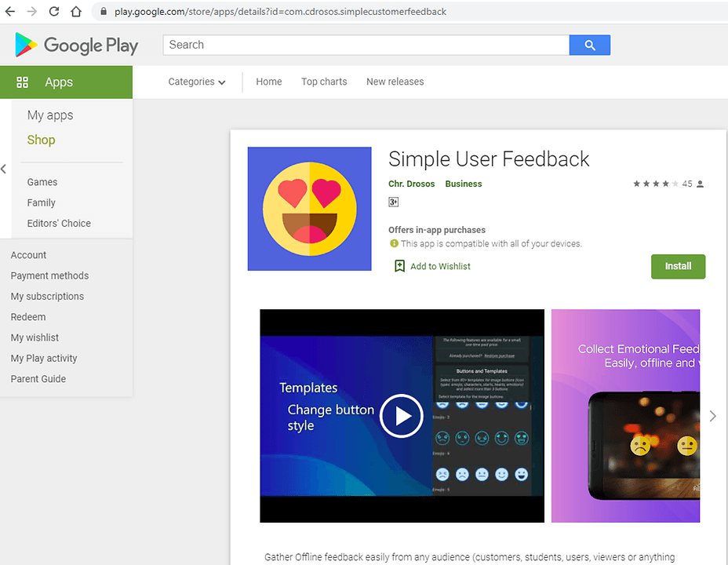The image size is (728, 565).
Task: Open My wishlist
Action: (35, 337)
